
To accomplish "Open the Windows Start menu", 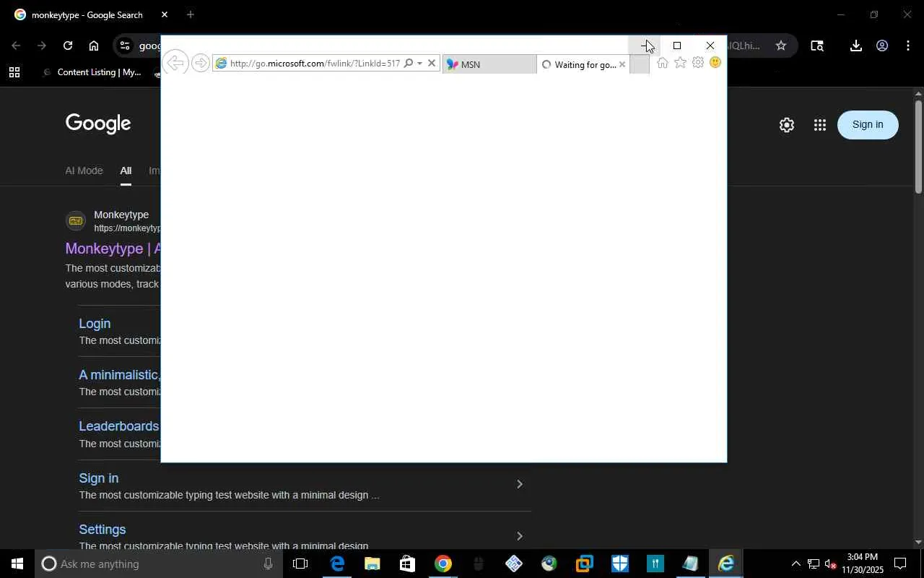I will [x=17, y=564].
